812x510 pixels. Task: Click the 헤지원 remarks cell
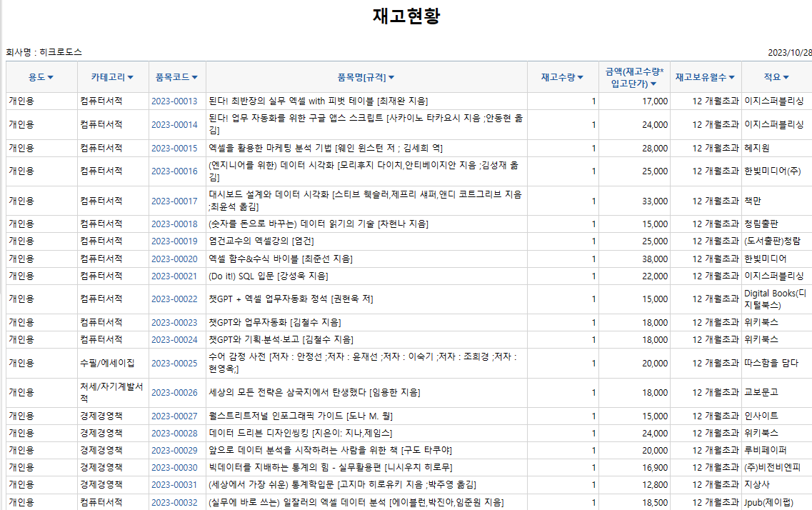(777, 149)
